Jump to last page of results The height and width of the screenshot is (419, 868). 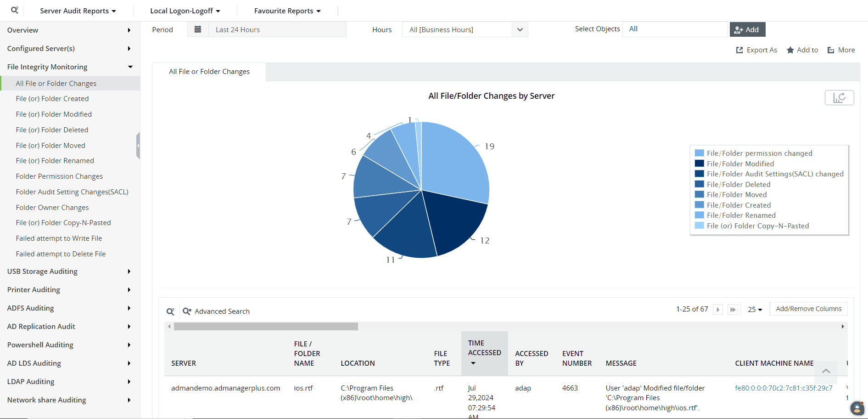(x=733, y=310)
